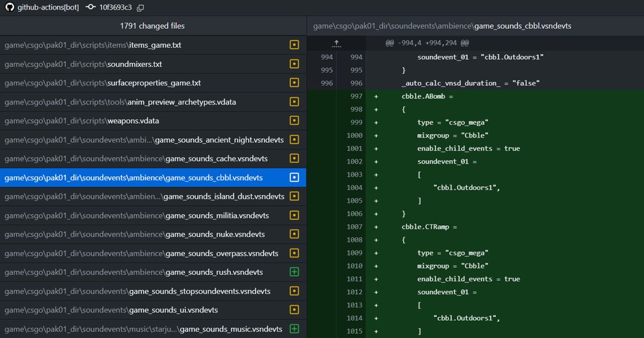Select game_sounds_cache.vsndevts file

click(x=153, y=158)
